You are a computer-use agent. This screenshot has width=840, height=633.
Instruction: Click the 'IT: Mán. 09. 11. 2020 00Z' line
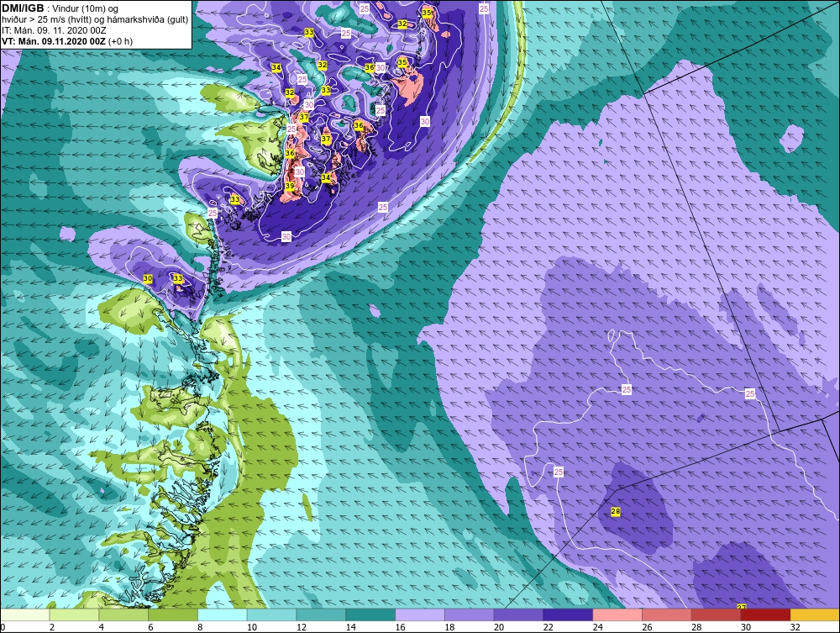(54, 30)
